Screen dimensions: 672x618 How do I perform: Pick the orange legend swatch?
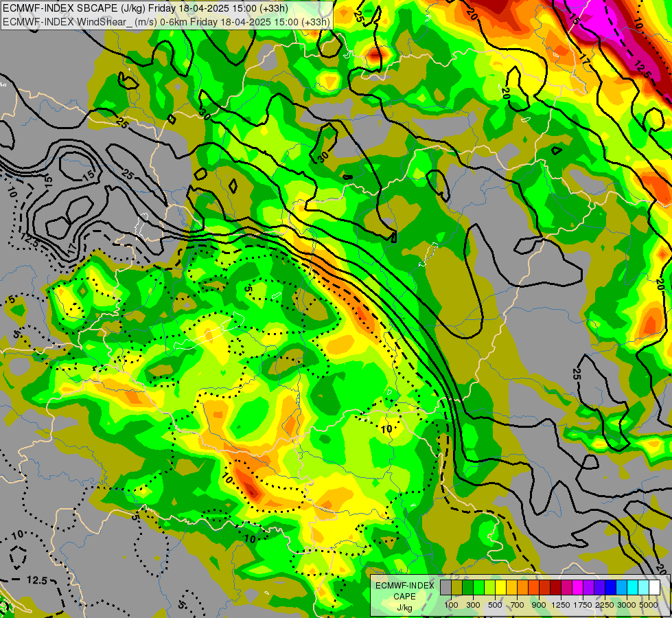pyautogui.click(x=523, y=587)
